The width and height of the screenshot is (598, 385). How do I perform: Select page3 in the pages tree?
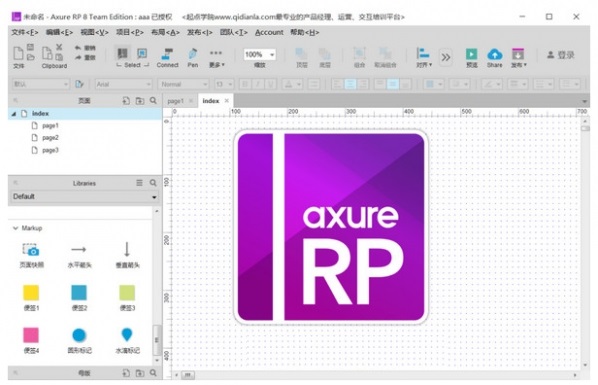tap(50, 150)
